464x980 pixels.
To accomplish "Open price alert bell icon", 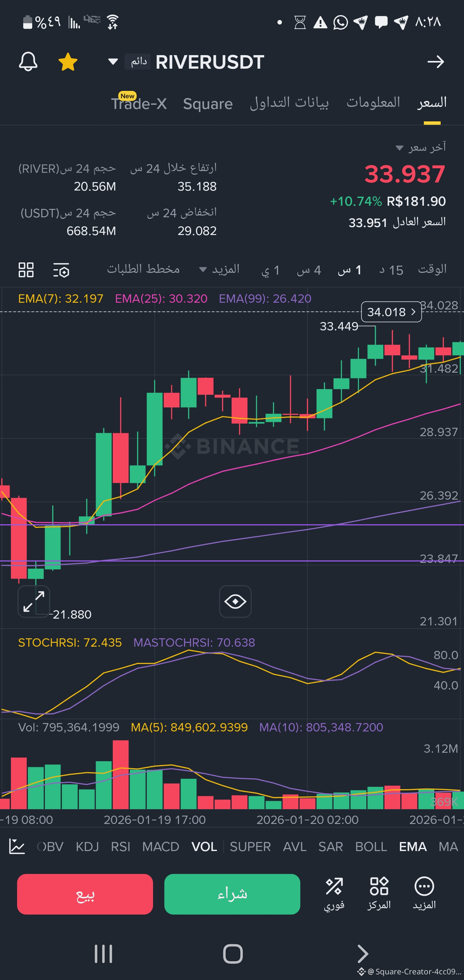I will click(28, 62).
